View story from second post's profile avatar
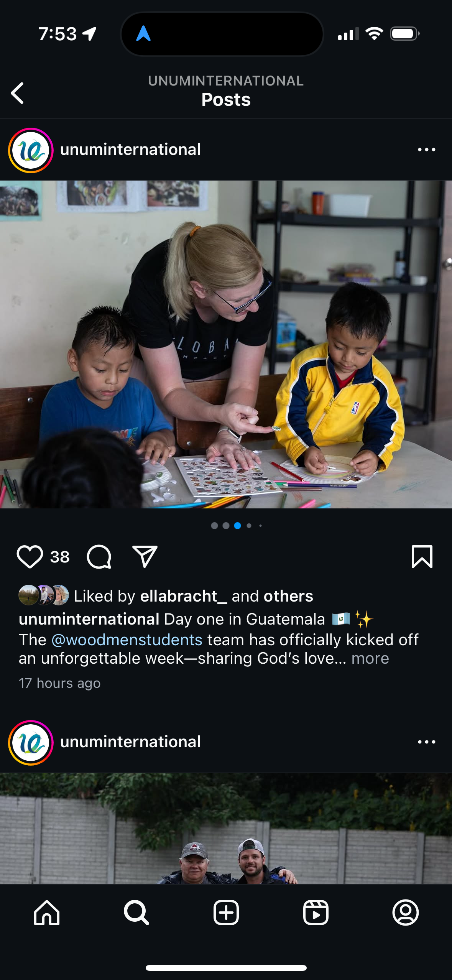Viewport: 452px width, 980px height. [x=31, y=743]
